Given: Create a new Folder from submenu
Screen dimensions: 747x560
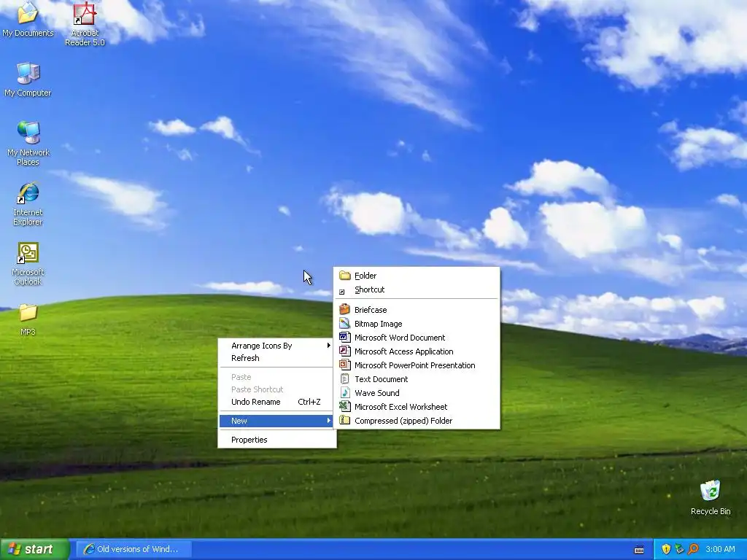Looking at the screenshot, I should pos(417,276).
